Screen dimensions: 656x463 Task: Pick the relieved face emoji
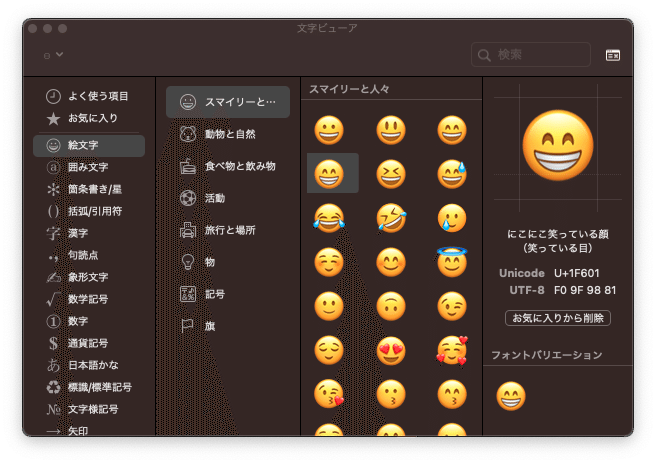tap(329, 350)
